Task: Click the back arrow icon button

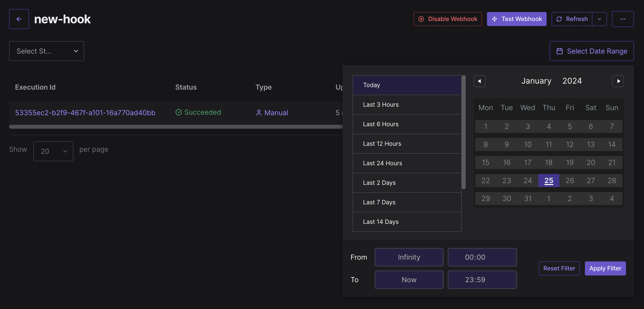Action: click(19, 19)
